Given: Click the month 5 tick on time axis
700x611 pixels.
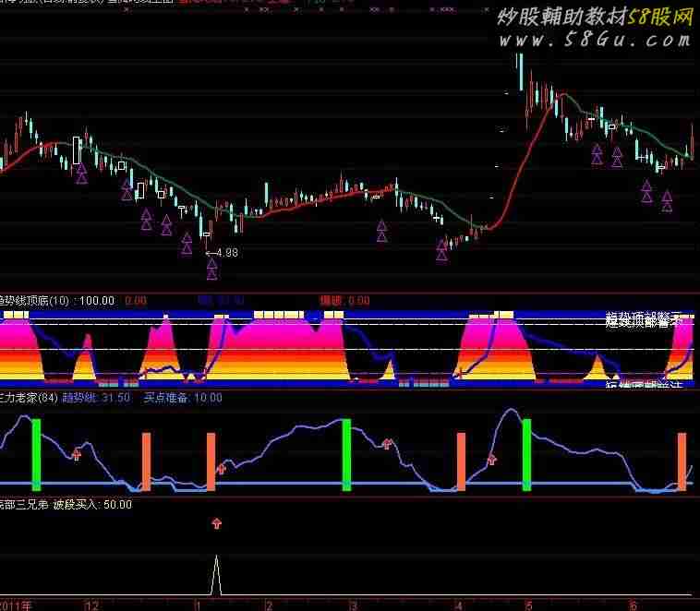Looking at the screenshot, I should 528,605.
